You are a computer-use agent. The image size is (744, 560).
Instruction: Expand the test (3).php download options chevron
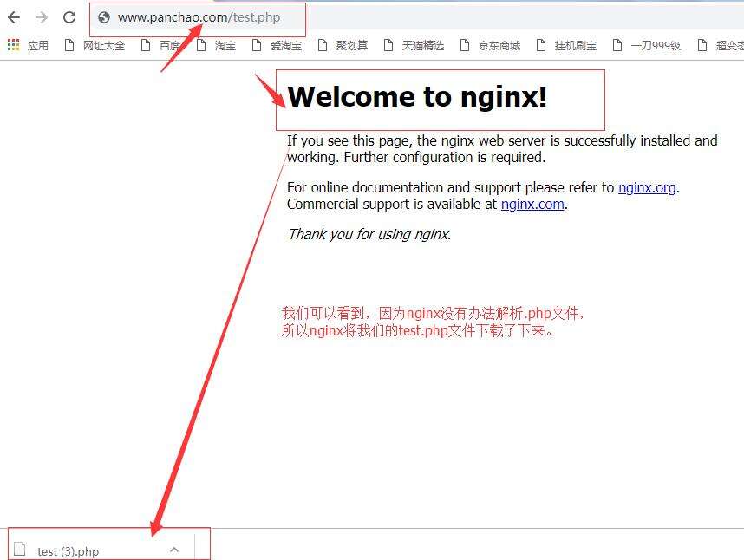tap(174, 550)
